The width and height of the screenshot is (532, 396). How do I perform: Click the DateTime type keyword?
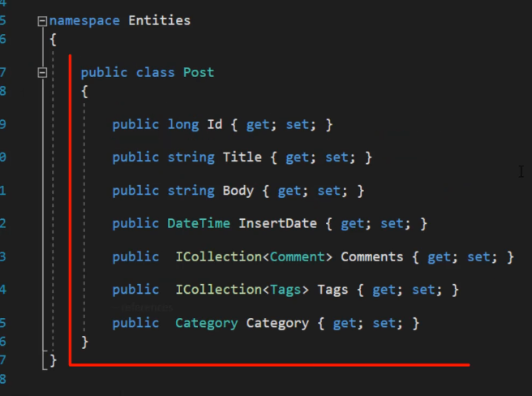click(199, 223)
